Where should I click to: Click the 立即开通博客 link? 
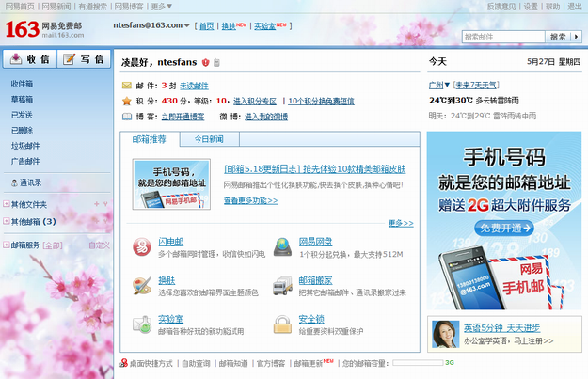tap(183, 117)
